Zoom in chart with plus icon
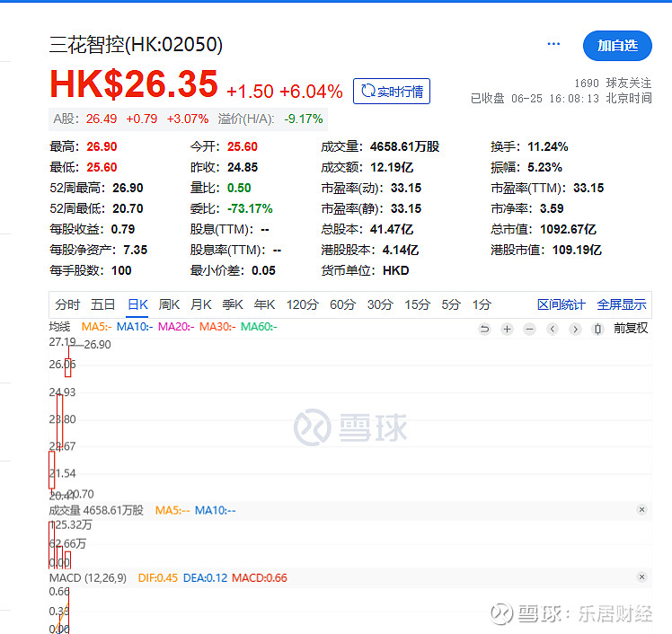The width and height of the screenshot is (672, 634). pos(507,329)
